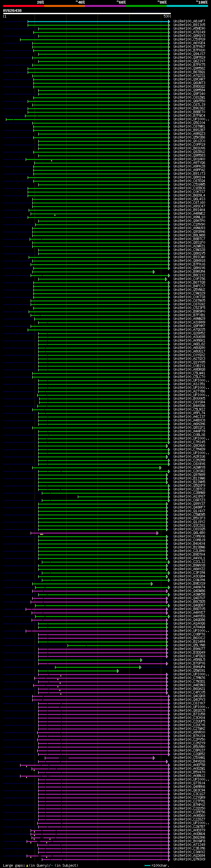
Task: Select the UniRef100_Q5LYN8 label
Action: (190, 646)
